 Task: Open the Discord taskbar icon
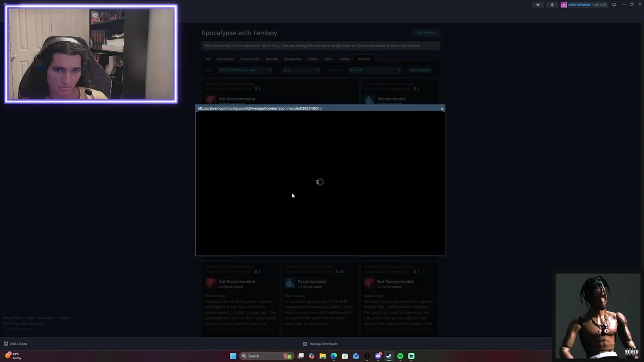pyautogui.click(x=378, y=356)
